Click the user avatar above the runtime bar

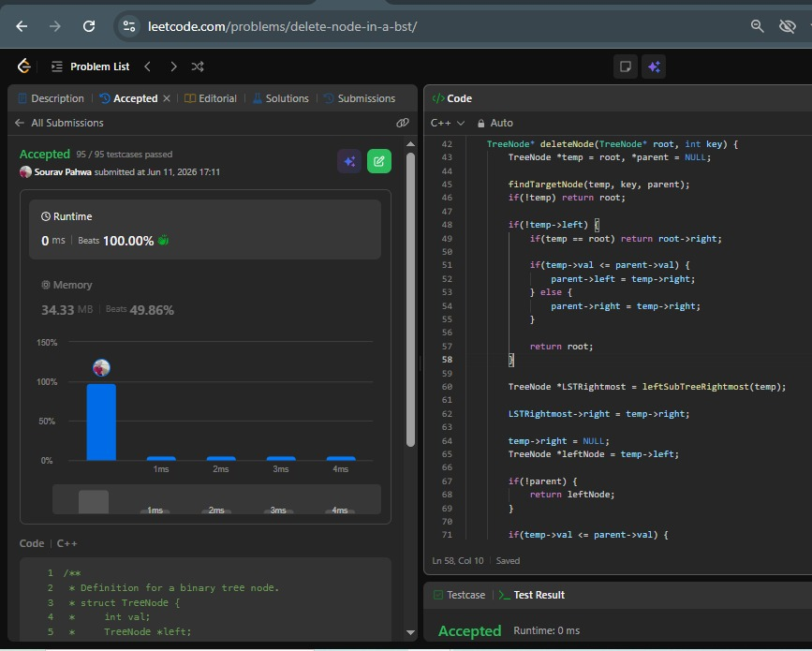click(x=101, y=368)
